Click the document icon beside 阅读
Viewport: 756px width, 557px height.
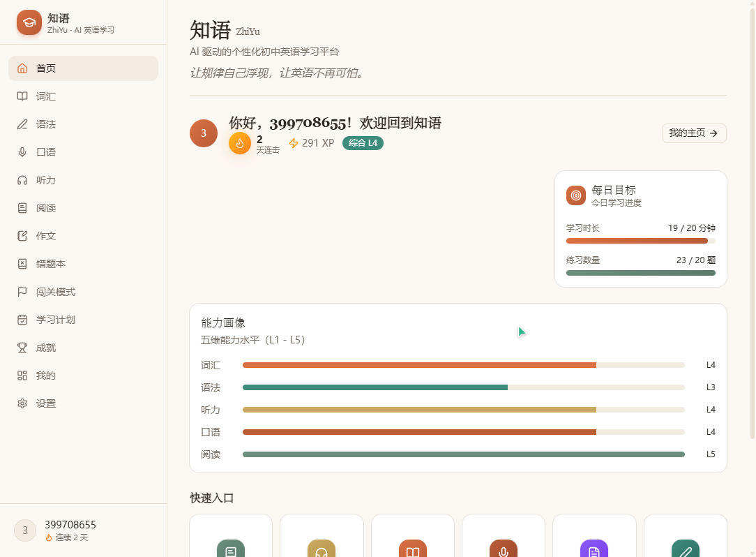[x=22, y=208]
